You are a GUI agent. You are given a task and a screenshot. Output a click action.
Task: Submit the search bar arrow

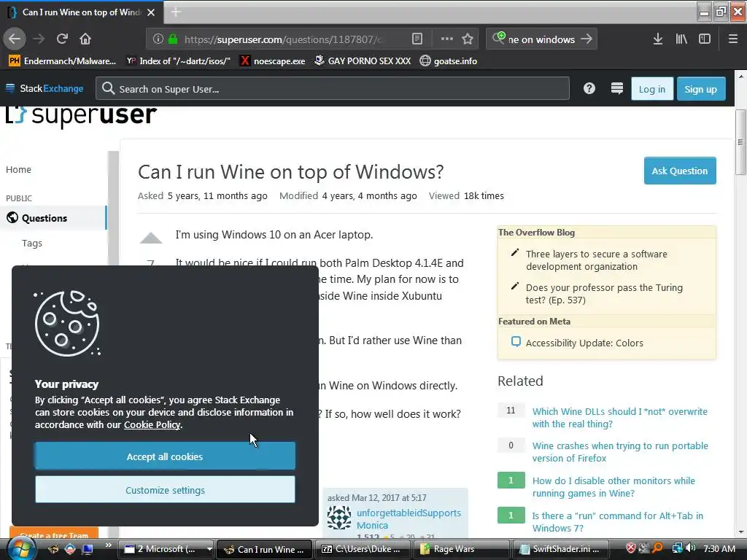587,39
